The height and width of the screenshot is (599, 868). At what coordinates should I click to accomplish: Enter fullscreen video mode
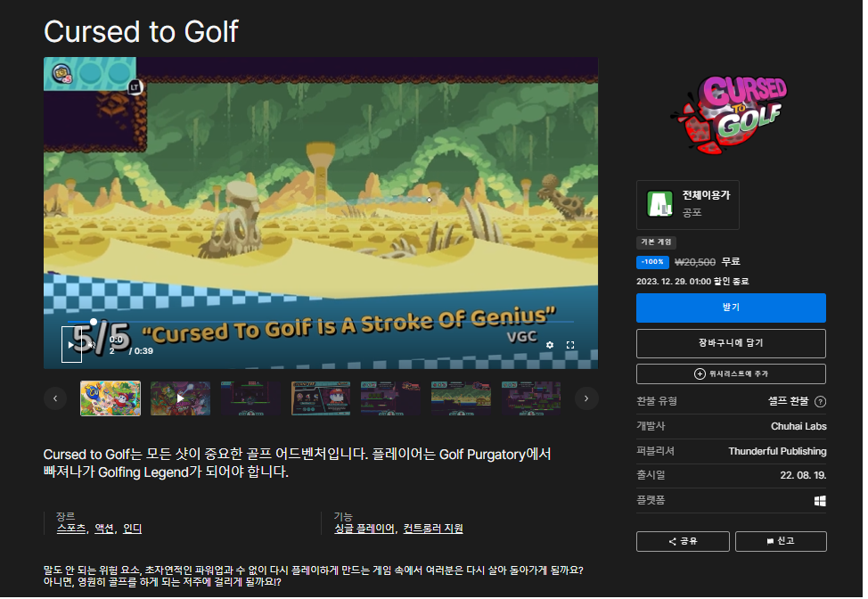coord(570,344)
